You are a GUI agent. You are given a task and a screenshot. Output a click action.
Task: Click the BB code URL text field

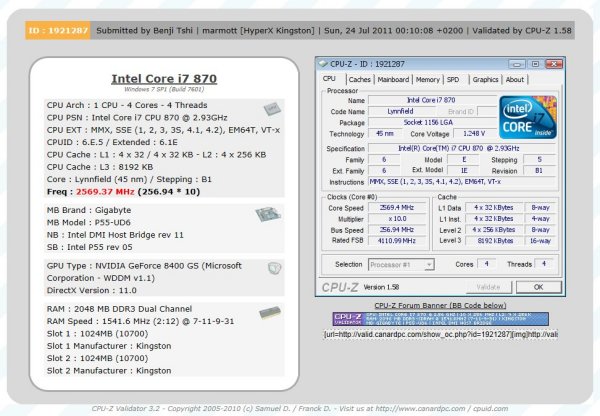pyautogui.click(x=440, y=334)
